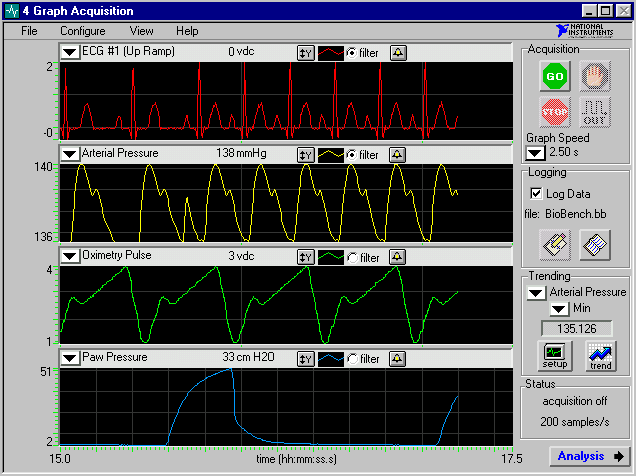
Task: Open the log notes pencil icon
Action: [555, 244]
